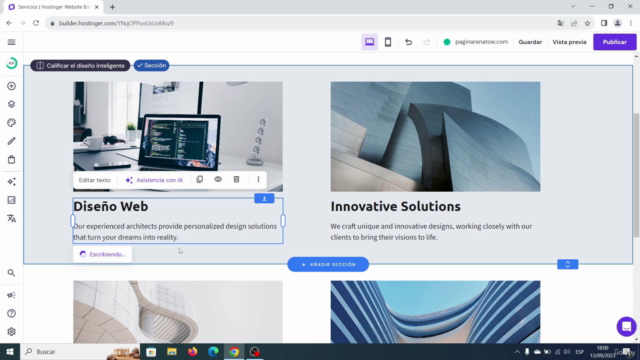640x360 pixels.
Task: Open the add elements plus icon
Action: (11, 86)
